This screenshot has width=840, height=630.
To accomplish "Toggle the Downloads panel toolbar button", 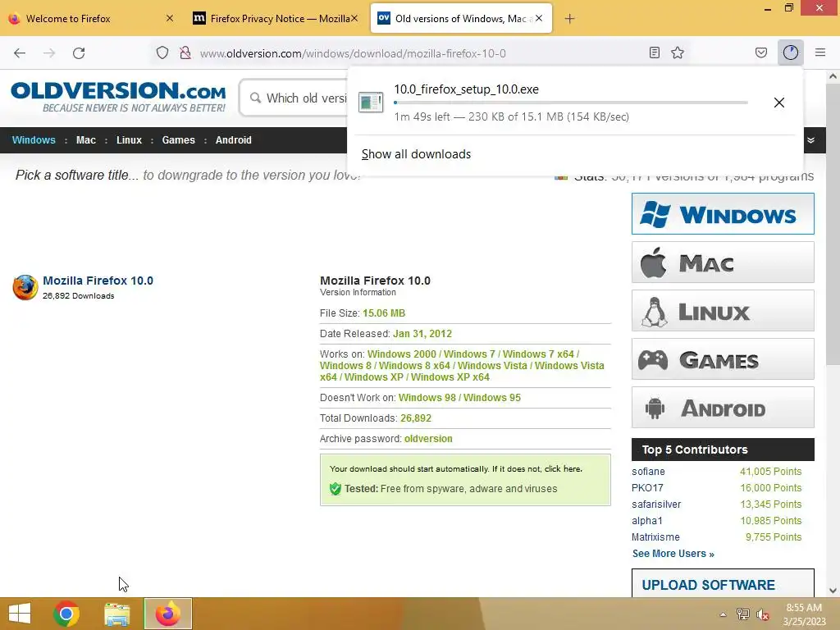I will pyautogui.click(x=791, y=52).
